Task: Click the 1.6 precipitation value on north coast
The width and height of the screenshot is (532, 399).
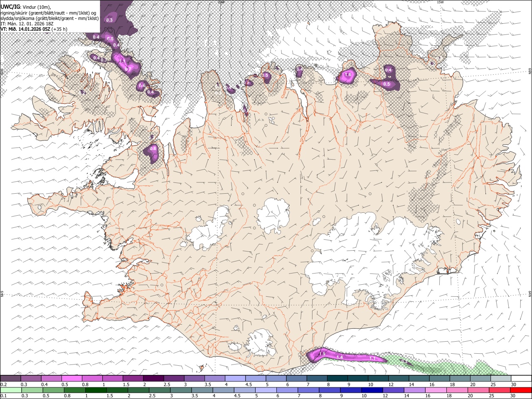Action: (x=348, y=75)
